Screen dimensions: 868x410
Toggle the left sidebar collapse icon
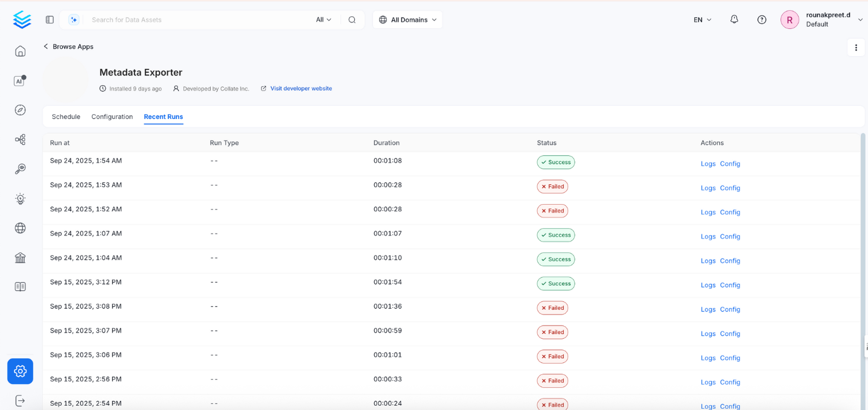point(49,19)
